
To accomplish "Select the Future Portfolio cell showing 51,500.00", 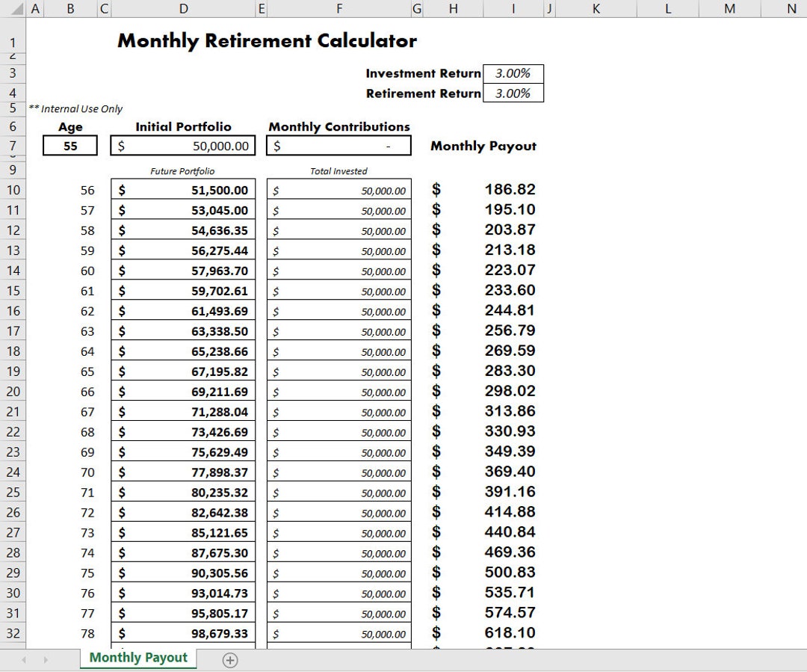I will (x=183, y=190).
